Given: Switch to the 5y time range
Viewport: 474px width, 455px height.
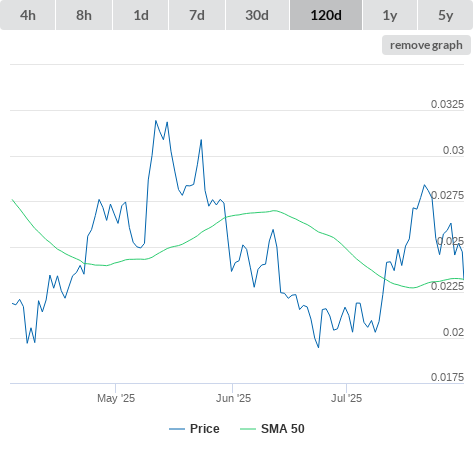Looking at the screenshot, I should coord(445,15).
